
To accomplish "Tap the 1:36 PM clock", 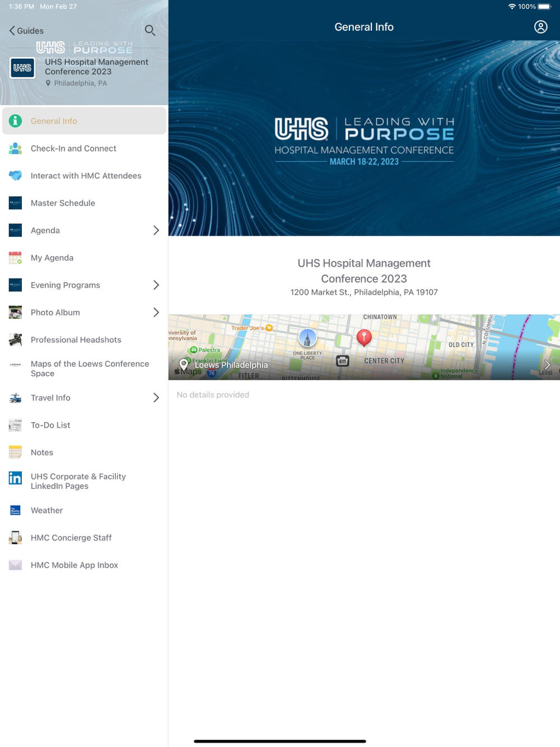I will point(21,7).
